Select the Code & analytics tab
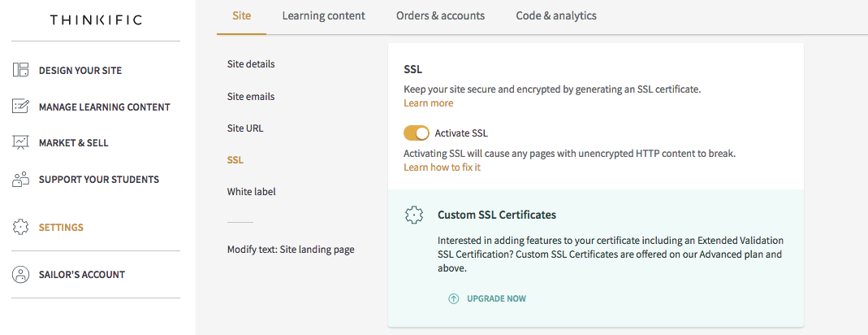868x335 pixels. pyautogui.click(x=556, y=15)
